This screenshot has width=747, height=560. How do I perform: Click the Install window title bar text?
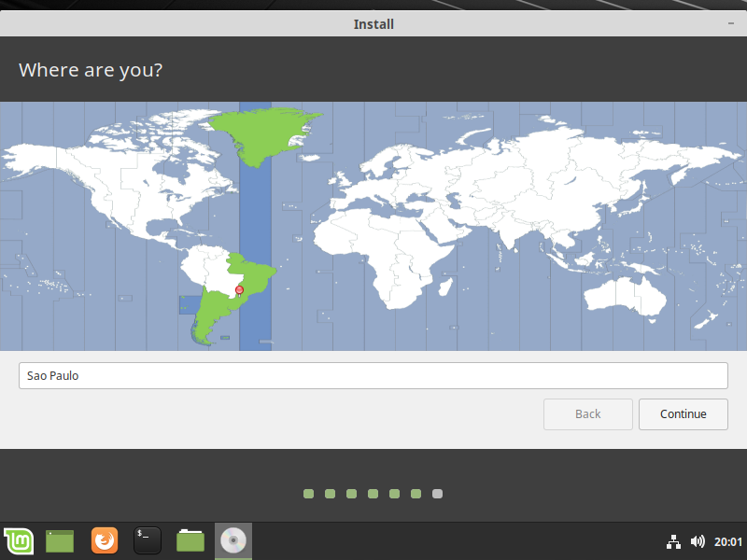coord(373,24)
